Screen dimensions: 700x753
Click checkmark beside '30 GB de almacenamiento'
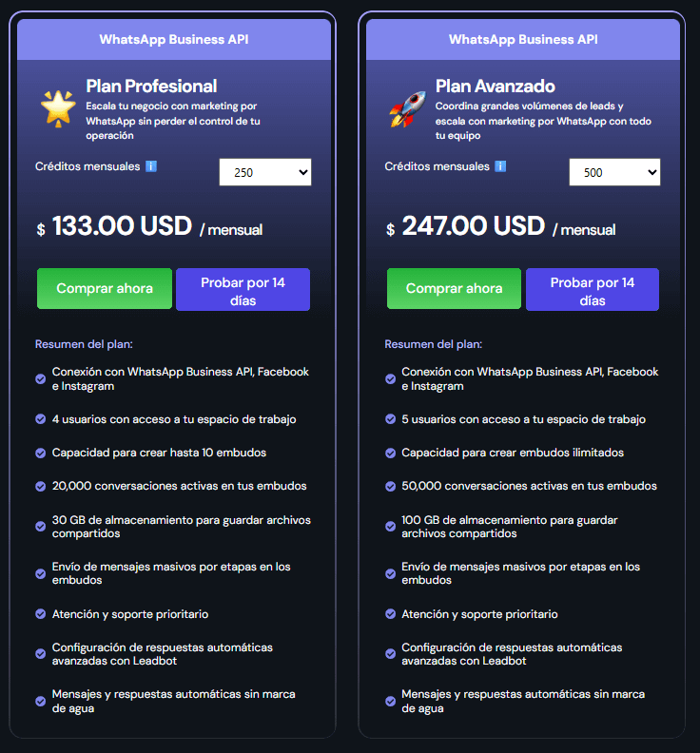[x=41, y=527]
